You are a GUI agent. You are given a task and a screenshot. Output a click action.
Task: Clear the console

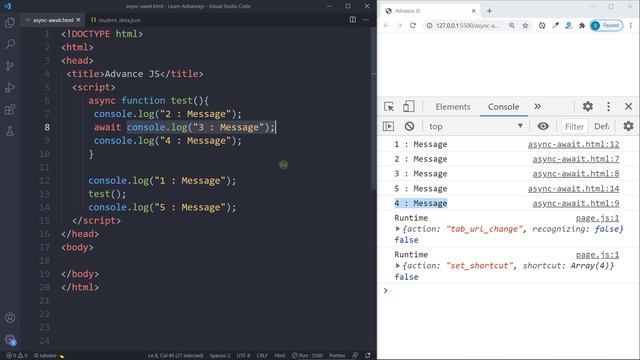(409, 126)
